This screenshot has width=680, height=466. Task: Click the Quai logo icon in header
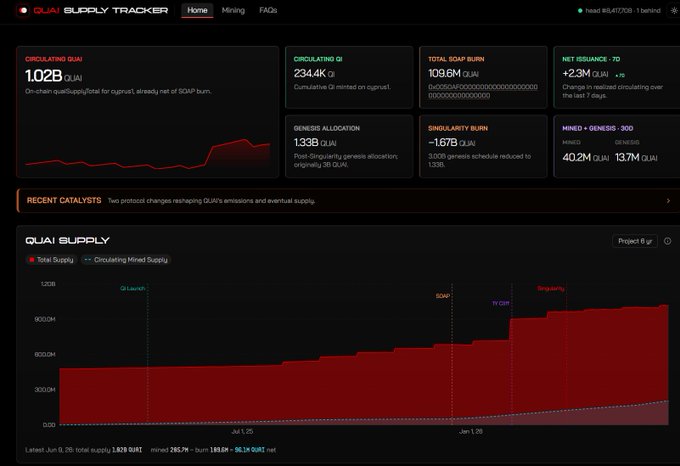click(x=23, y=10)
